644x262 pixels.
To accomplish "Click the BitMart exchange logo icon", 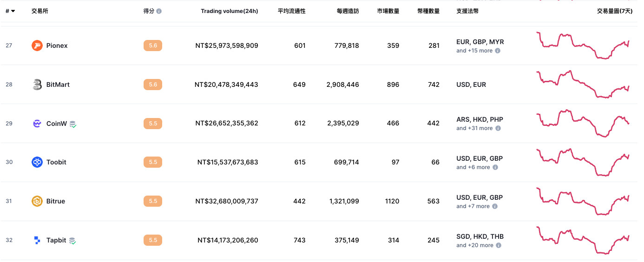I will [x=37, y=85].
